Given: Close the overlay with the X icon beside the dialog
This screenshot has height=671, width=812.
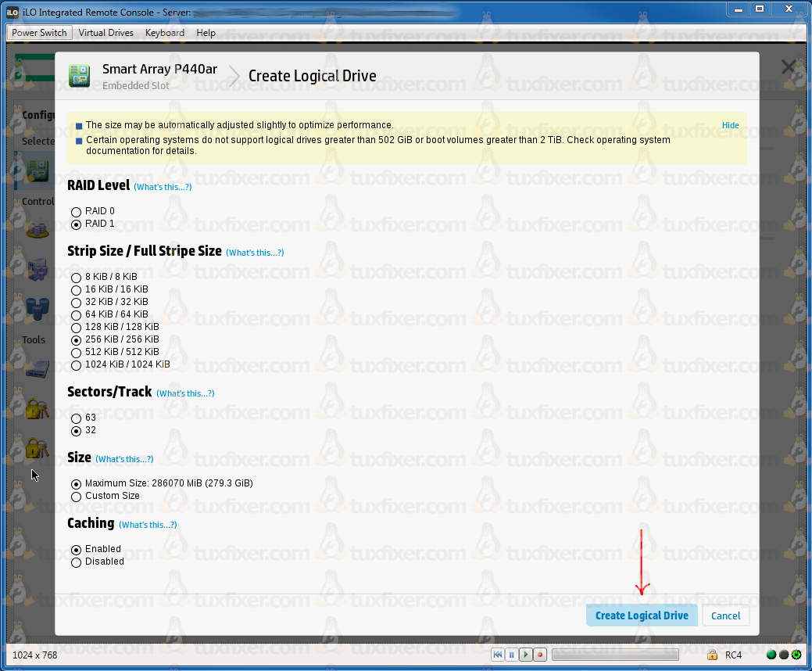Looking at the screenshot, I should 789,66.
